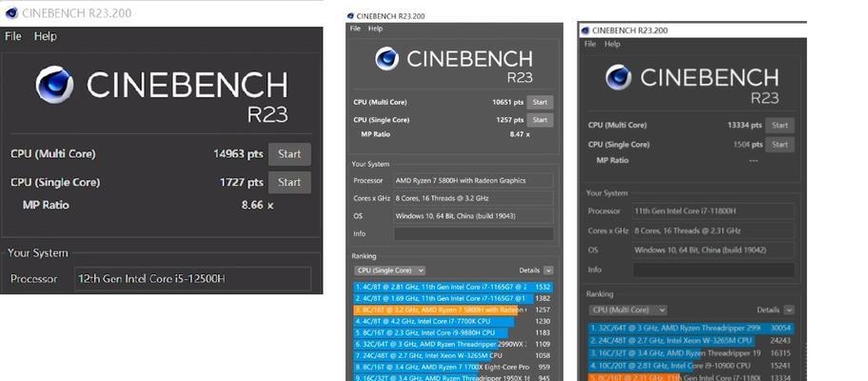The image size is (868, 381).
Task: Start the Single Core test beside 1257 pts
Action: pos(540,120)
